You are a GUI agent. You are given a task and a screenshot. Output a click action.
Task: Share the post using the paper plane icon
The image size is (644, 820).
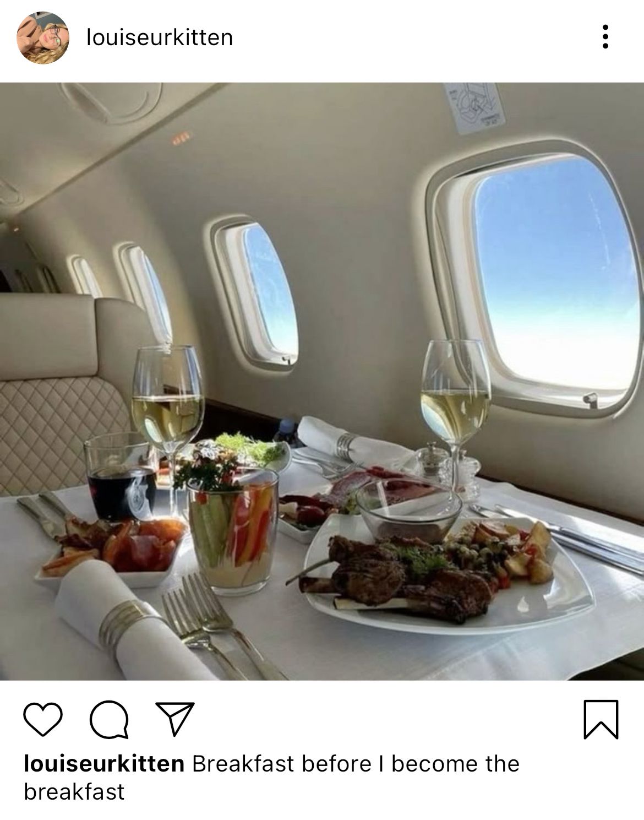point(174,719)
